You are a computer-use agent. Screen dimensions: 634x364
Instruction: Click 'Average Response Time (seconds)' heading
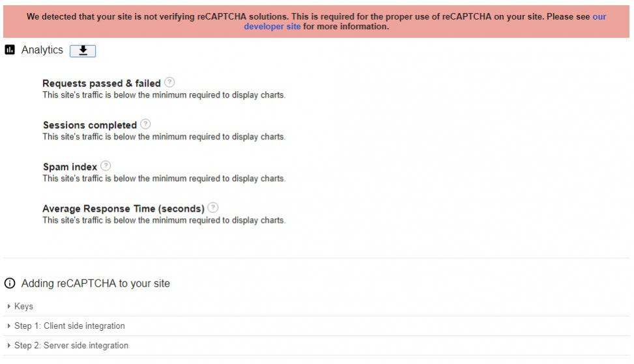point(123,209)
